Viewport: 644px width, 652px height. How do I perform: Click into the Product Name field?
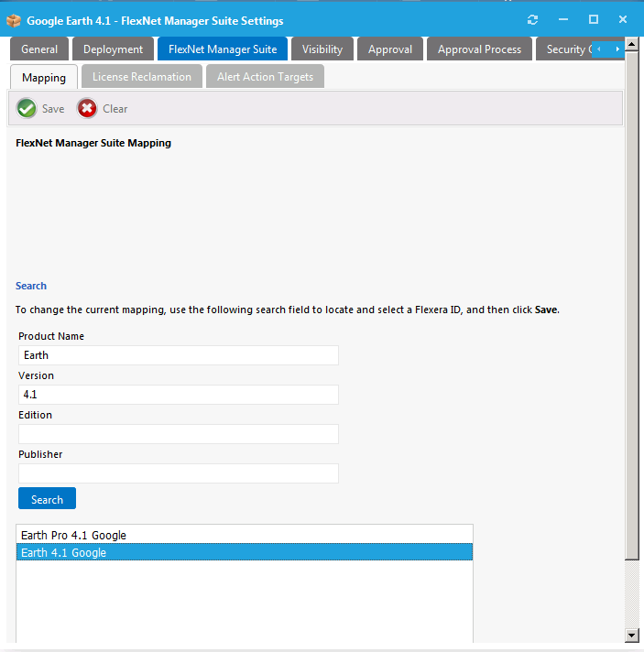click(179, 355)
